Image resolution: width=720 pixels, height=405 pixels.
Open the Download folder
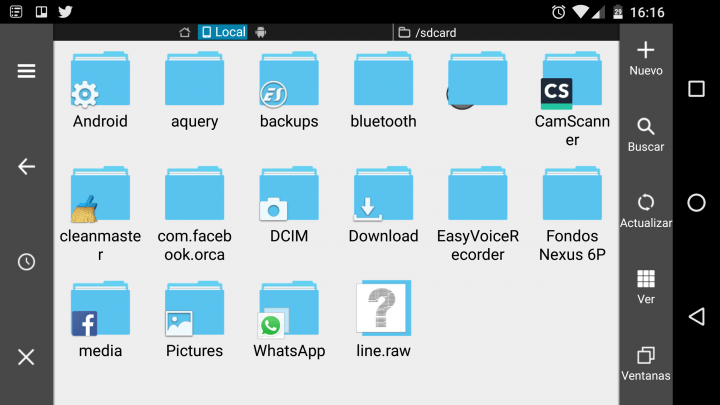tap(383, 206)
